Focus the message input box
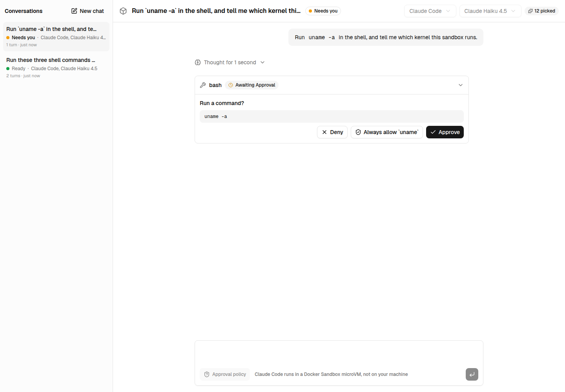The height and width of the screenshot is (392, 565). coord(339,354)
